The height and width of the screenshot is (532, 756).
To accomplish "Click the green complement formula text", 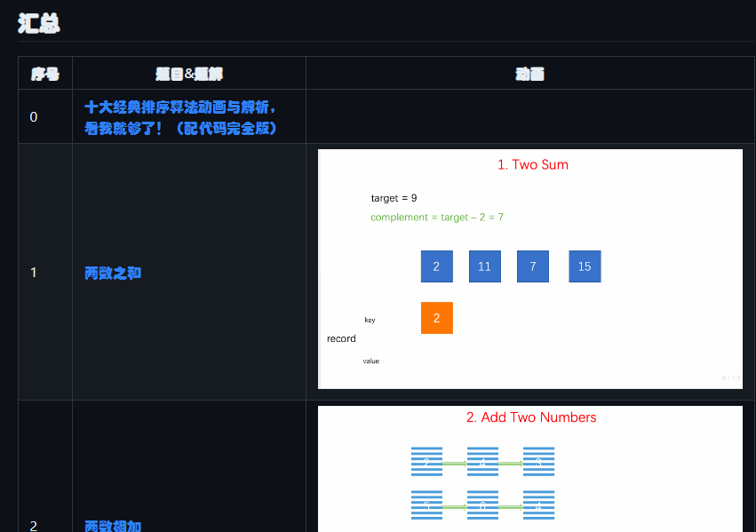I will click(x=438, y=216).
